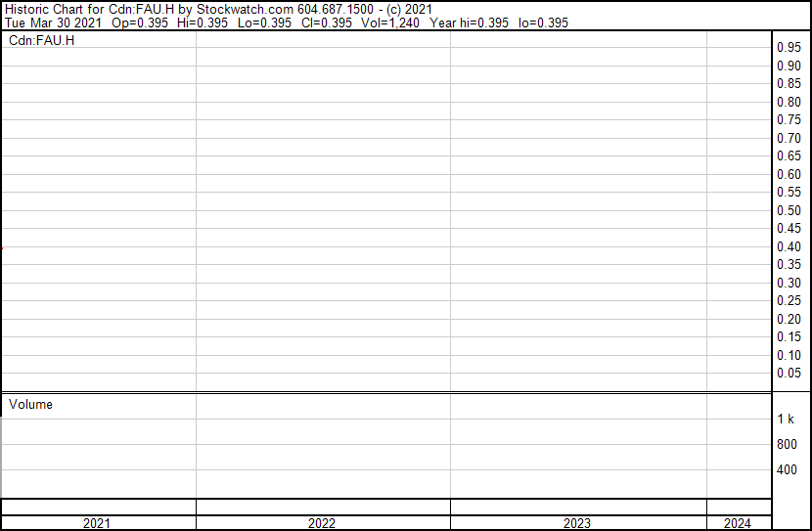Image resolution: width=812 pixels, height=531 pixels.
Task: Click the 0.55 price axis label
Action: pyautogui.click(x=789, y=192)
